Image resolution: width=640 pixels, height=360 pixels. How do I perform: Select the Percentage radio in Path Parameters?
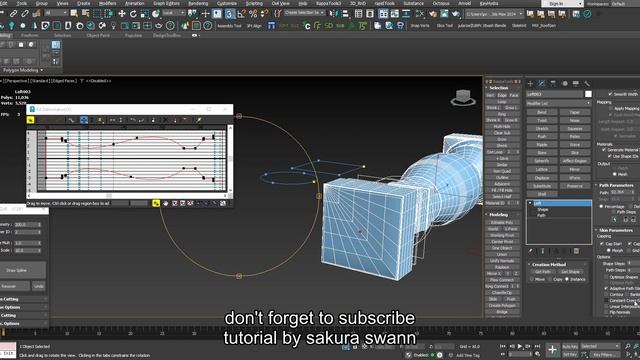pos(602,207)
